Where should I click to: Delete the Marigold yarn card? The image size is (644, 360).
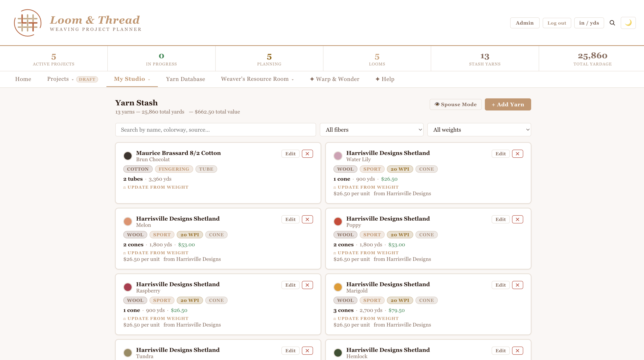click(518, 285)
